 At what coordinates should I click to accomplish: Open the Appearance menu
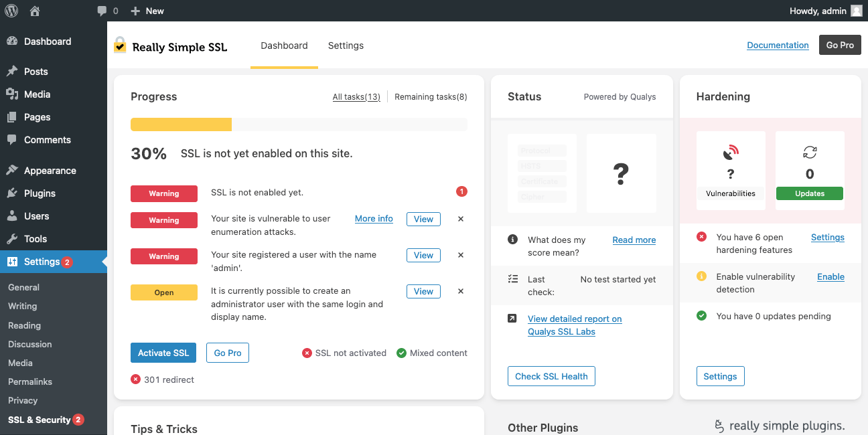[54, 171]
